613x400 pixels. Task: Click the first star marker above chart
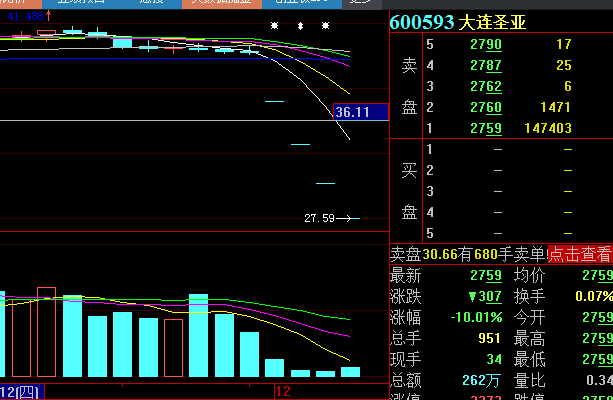(x=274, y=26)
